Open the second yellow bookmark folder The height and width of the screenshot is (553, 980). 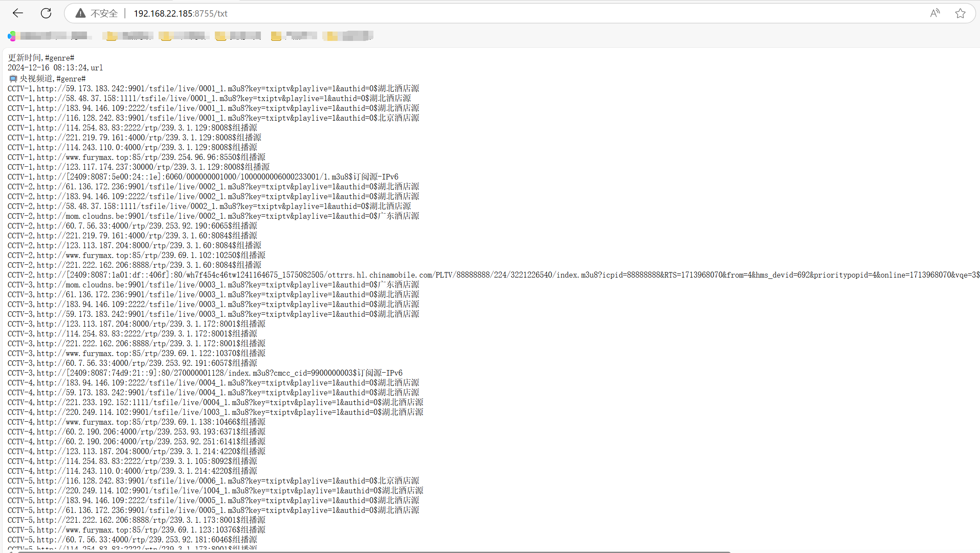166,36
